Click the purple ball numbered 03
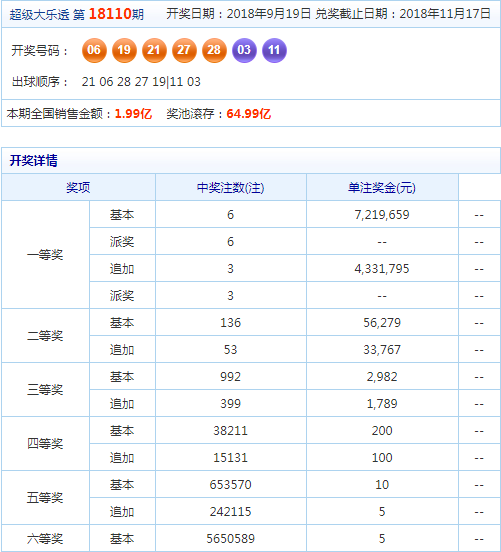Screen dimensions: 501x552 click(244, 50)
